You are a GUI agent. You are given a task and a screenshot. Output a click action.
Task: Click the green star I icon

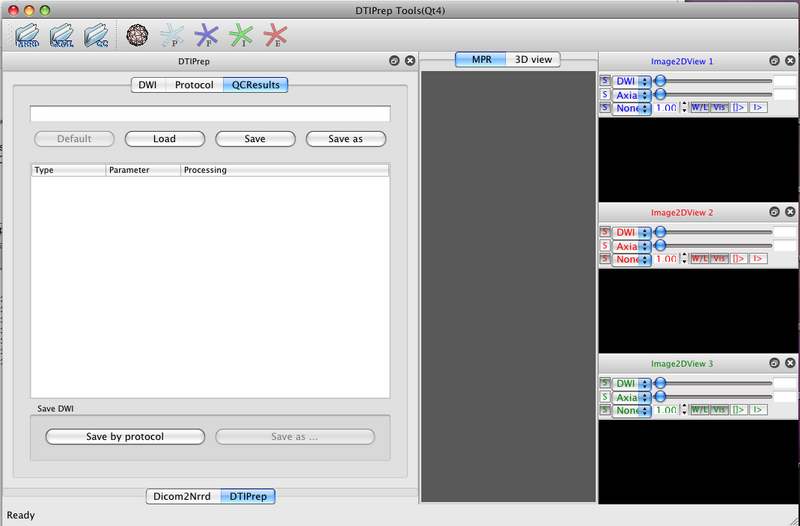tap(240, 37)
